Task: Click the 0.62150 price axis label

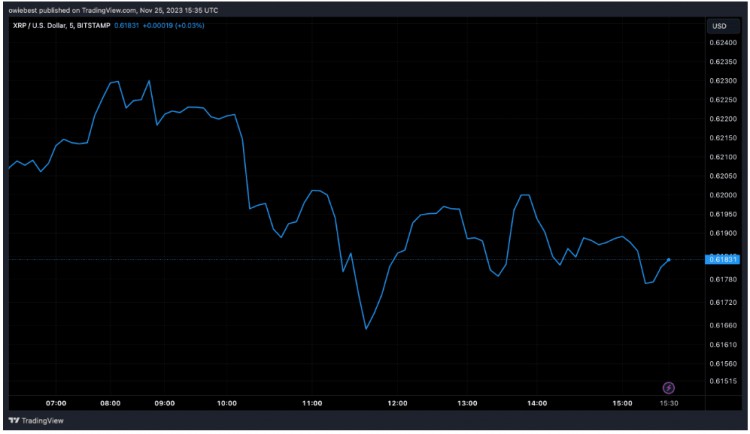Action: [x=723, y=138]
